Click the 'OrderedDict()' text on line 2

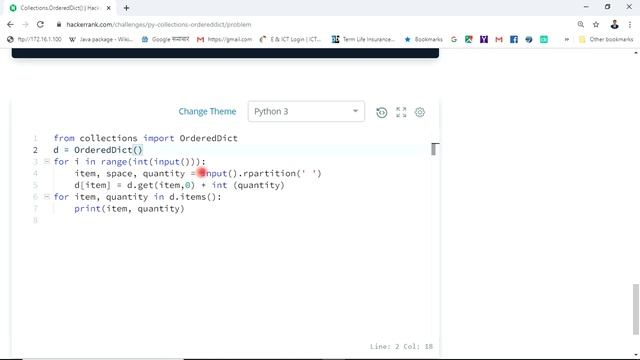click(108, 150)
